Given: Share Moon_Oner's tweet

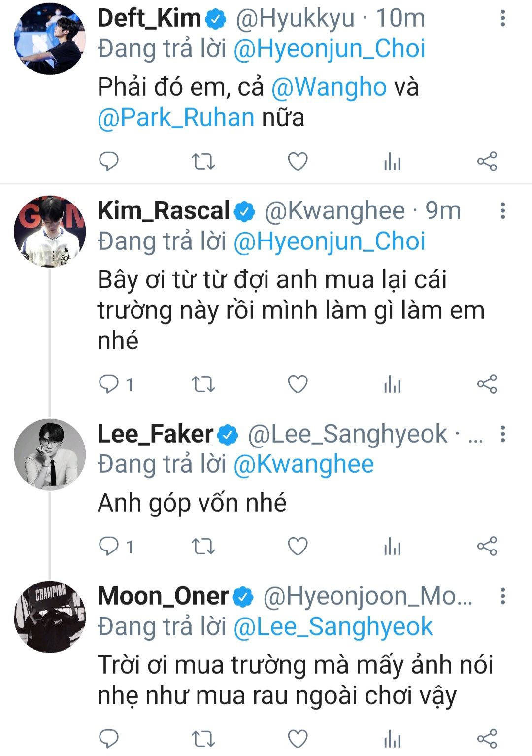Looking at the screenshot, I should (487, 738).
